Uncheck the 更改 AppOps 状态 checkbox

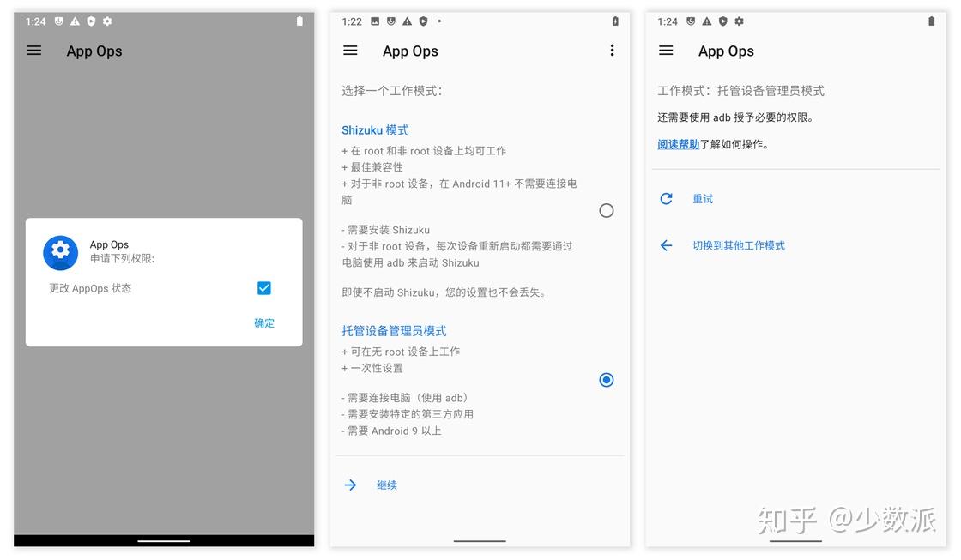[x=264, y=288]
